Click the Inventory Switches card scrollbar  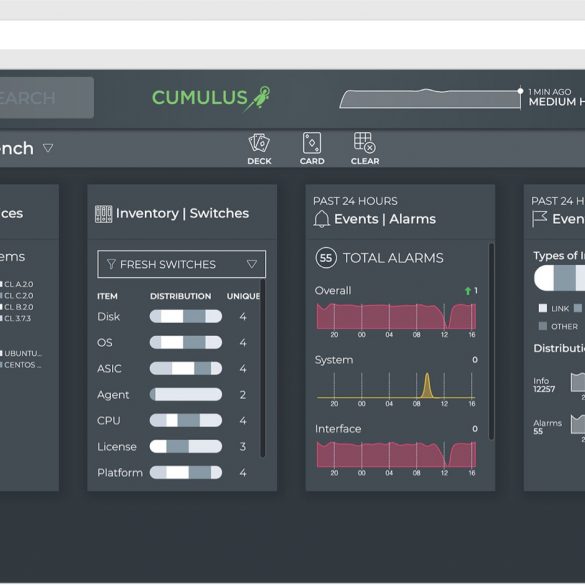pyautogui.click(x=263, y=369)
